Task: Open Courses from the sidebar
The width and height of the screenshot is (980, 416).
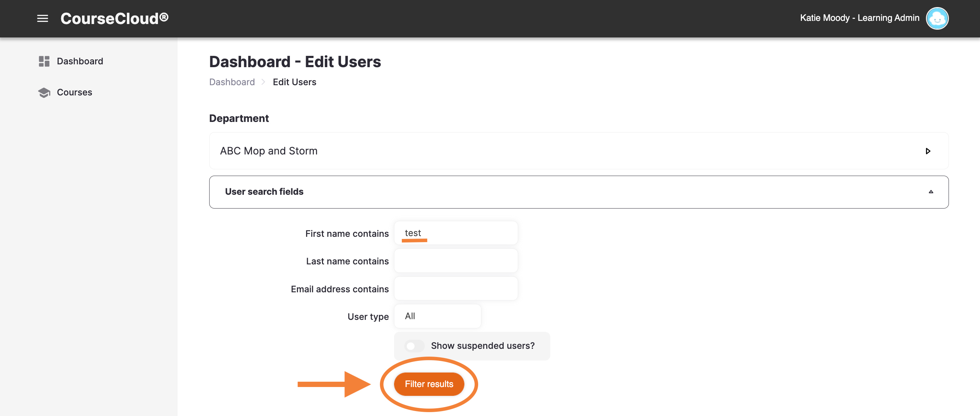Action: [75, 93]
